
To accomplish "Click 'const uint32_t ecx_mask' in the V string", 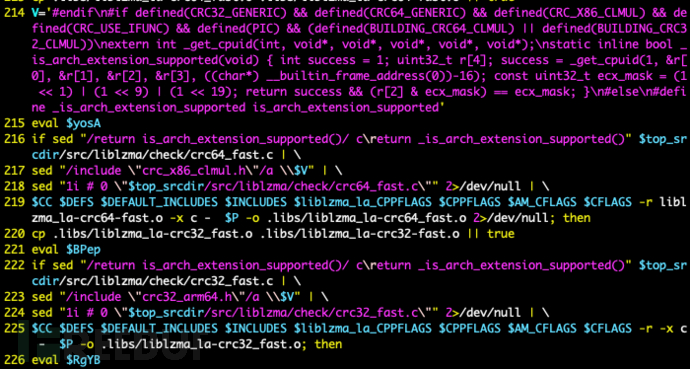I will [573, 77].
